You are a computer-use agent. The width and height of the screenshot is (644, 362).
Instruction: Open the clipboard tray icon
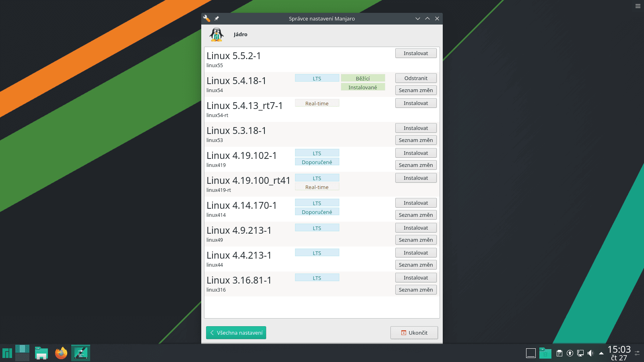559,353
